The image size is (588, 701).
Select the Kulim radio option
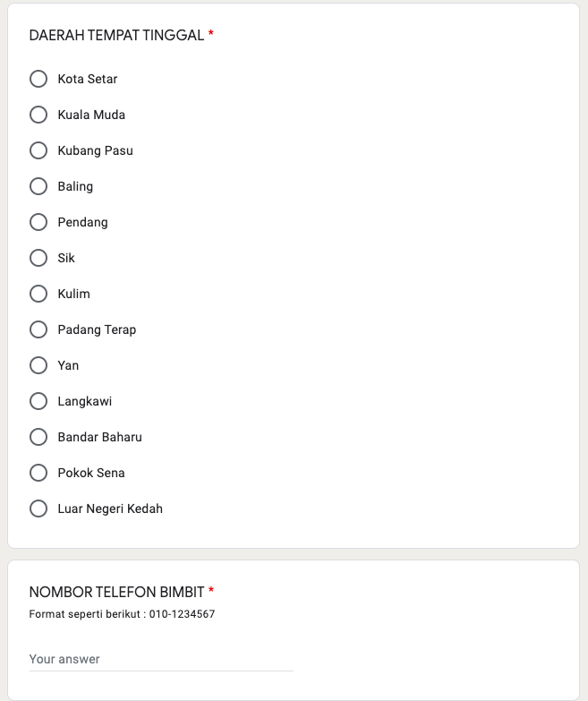[38, 294]
